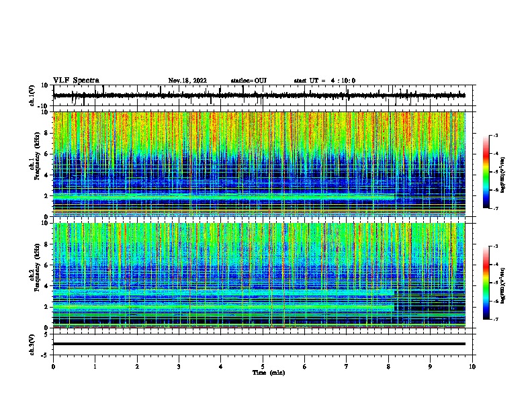Image resolution: width=532 pixels, height=411 pixels.
Task: Click the time axis tick label "4"
Action: (x=221, y=367)
